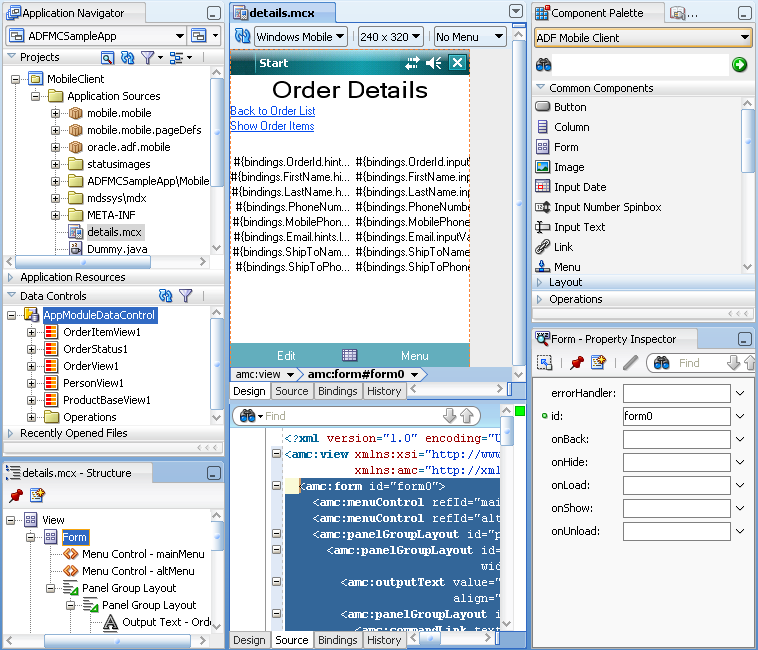Click the Data Controls filter funnel icon
The width and height of the screenshot is (758, 650).
pos(186,296)
